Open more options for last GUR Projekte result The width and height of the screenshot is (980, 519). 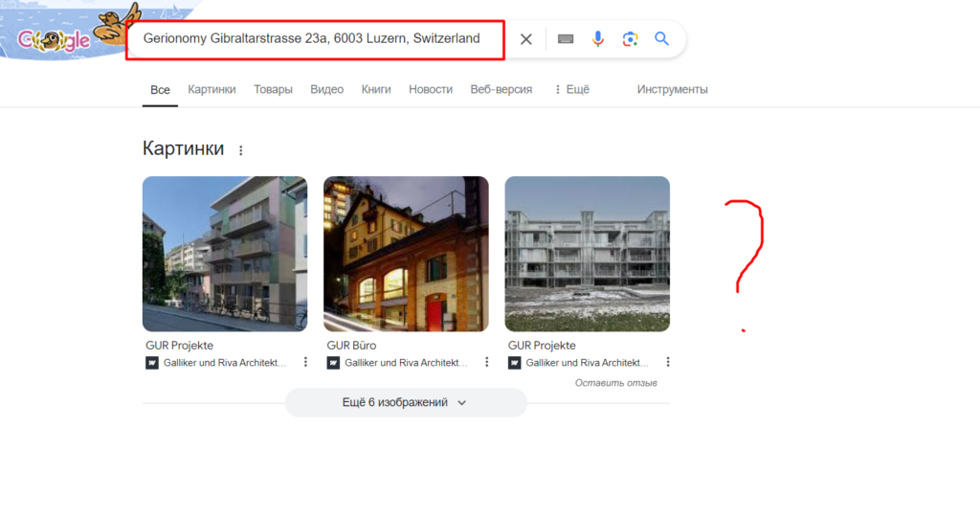click(668, 362)
